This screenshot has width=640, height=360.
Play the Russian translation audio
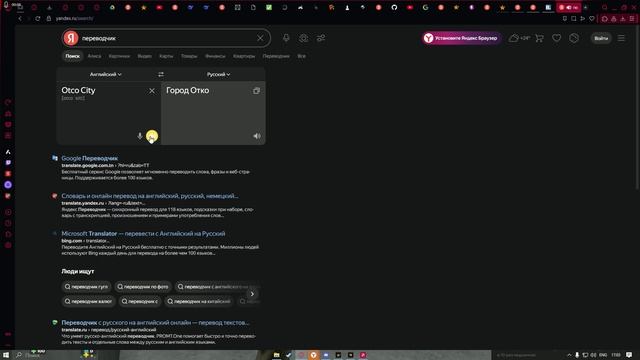coord(257,136)
